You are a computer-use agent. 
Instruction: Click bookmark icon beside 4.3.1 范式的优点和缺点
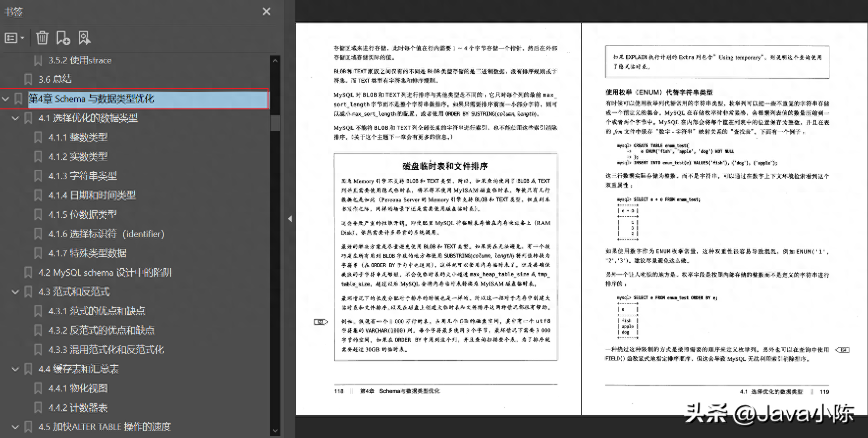pos(38,311)
